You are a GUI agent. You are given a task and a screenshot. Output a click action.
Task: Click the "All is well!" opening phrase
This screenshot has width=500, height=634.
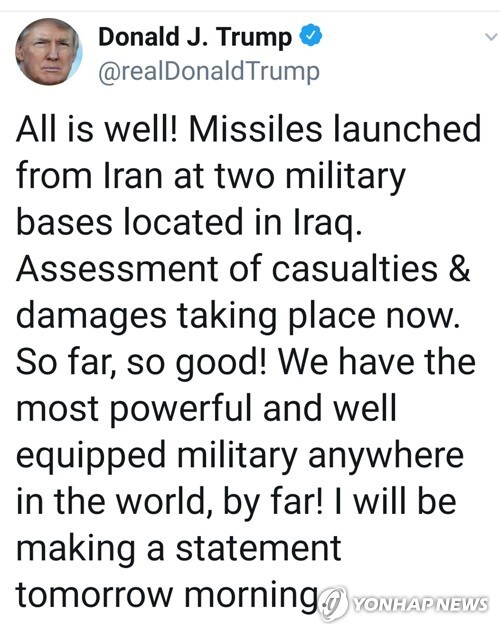click(97, 129)
